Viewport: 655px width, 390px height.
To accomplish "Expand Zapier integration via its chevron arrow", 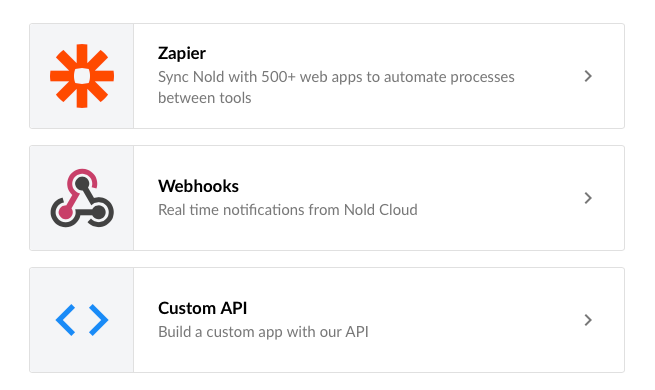I will [x=588, y=76].
